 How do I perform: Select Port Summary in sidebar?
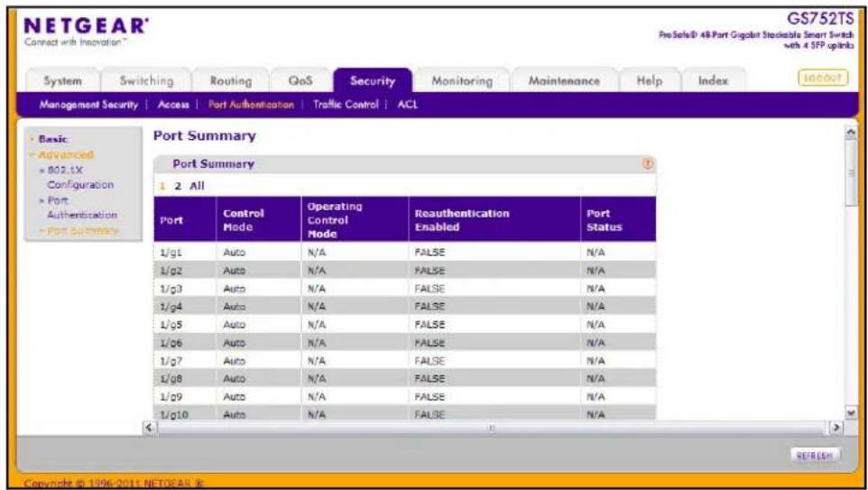(82, 230)
